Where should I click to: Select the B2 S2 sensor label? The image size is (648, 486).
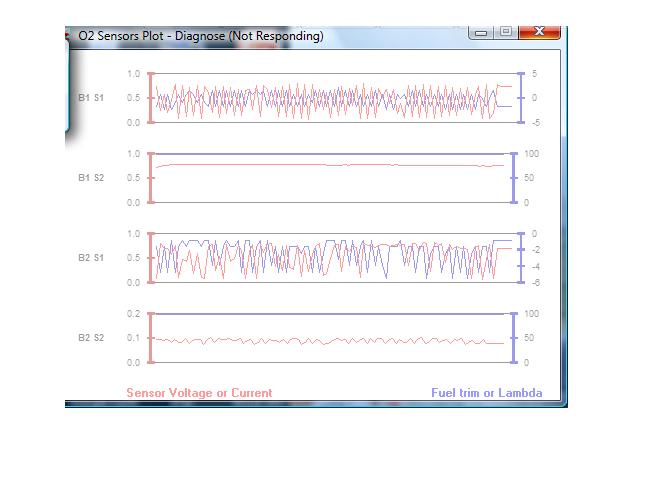pos(91,338)
